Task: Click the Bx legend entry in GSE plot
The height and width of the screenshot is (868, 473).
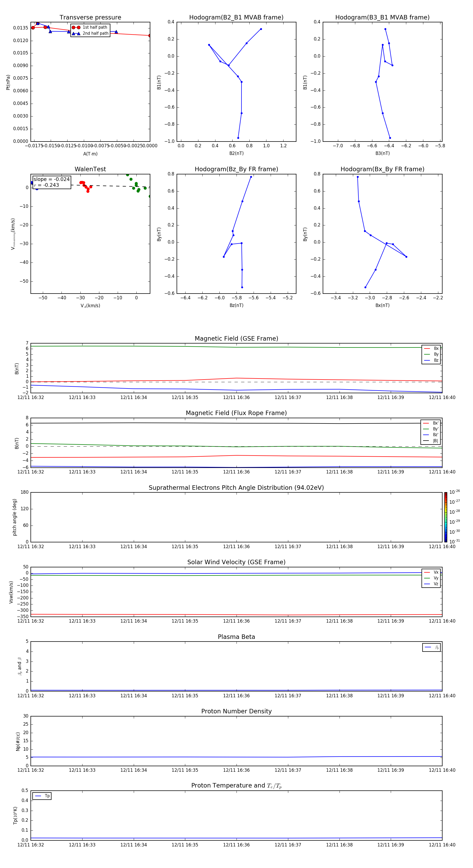Action: point(431,349)
